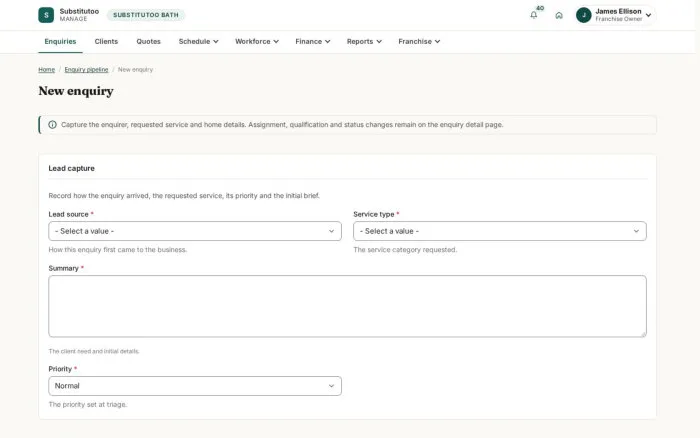Open the Enquiries tab
Viewport: 700px width, 438px height.
click(60, 42)
